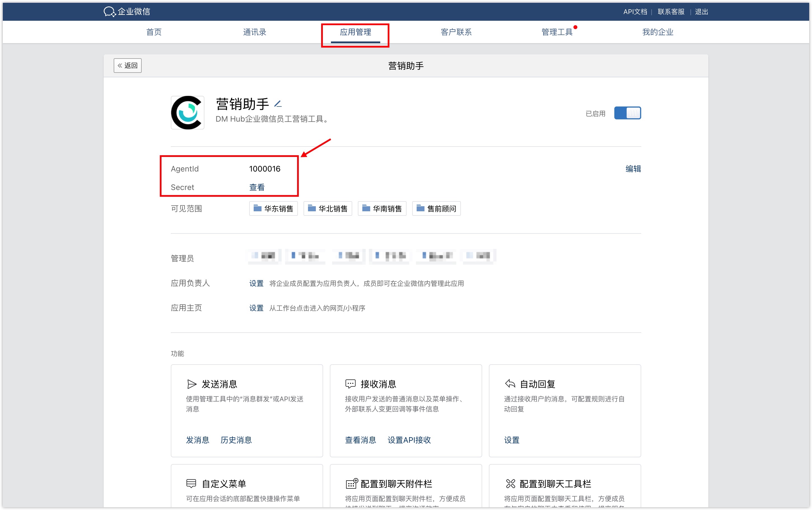Image resolution: width=812 pixels, height=510 pixels.
Task: Click the 配置到聊天附件栏 card title
Action: [x=396, y=484]
